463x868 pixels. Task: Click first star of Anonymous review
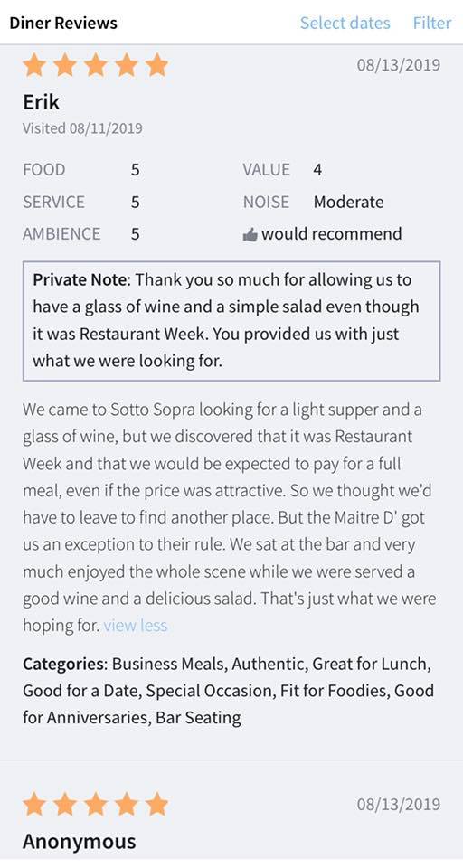coord(34,803)
